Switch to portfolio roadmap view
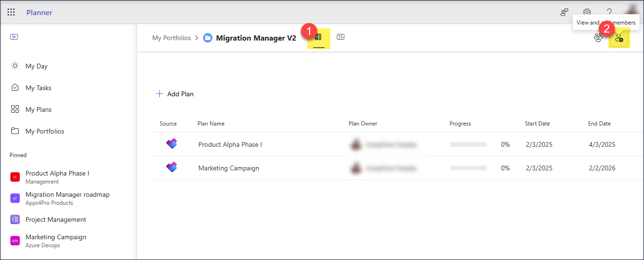Image resolution: width=644 pixels, height=260 pixels. point(341,37)
